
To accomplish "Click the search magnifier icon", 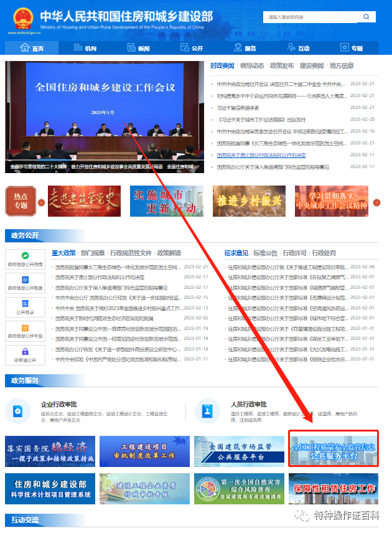I will 366,17.
